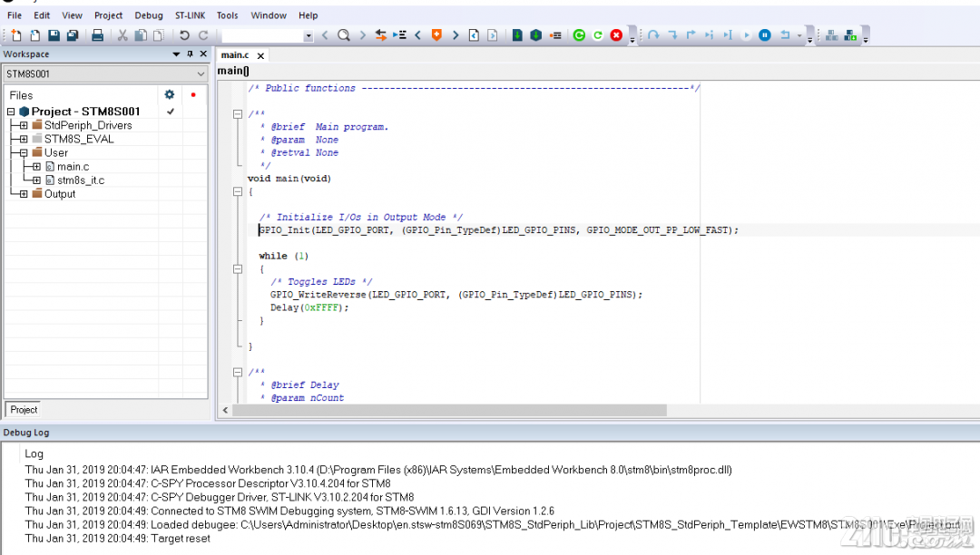The image size is (980, 555).
Task: Click Make and Restart Debugger icon
Action: (579, 35)
